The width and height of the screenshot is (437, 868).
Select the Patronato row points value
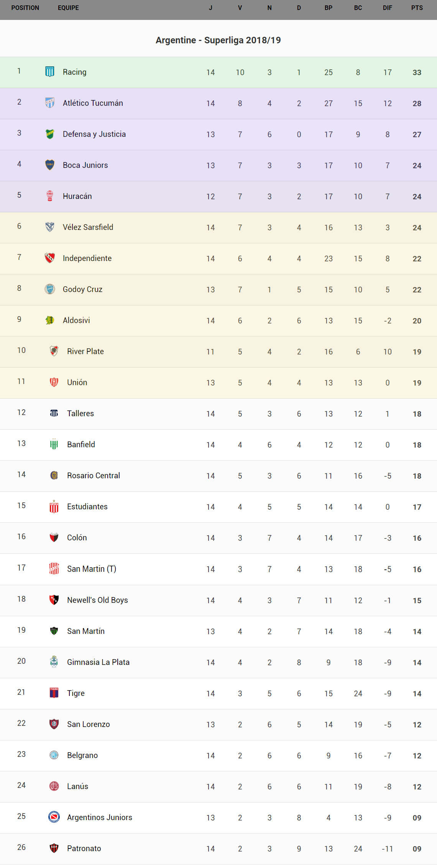point(417,849)
